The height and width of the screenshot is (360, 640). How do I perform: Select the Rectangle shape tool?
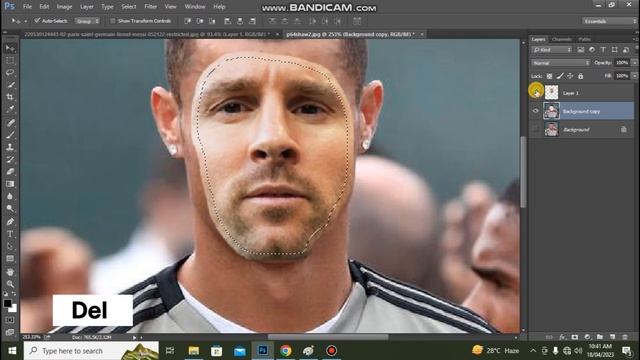pos(10,258)
